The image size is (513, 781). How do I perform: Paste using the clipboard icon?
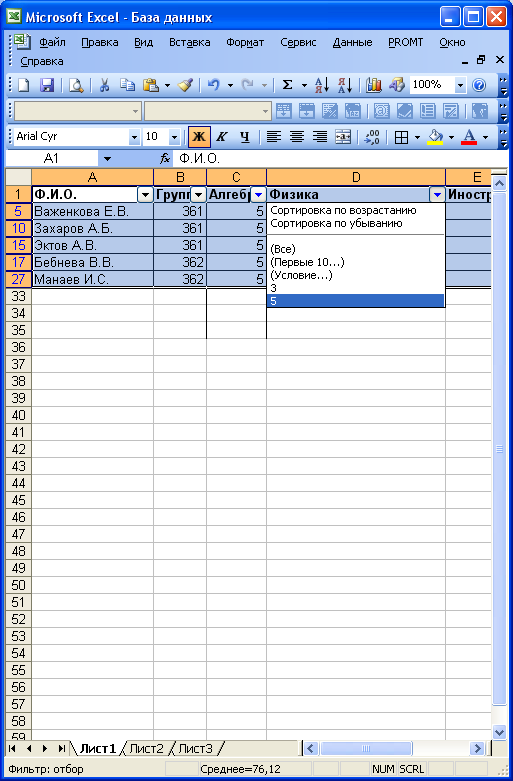point(151,86)
